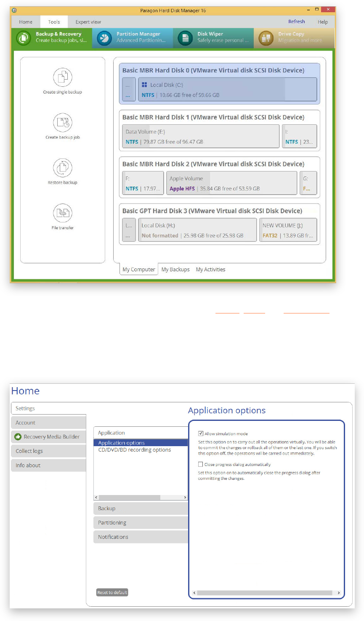Select Basic MBR Hard Disk 2 header
The width and height of the screenshot is (364, 621).
pyautogui.click(x=213, y=164)
